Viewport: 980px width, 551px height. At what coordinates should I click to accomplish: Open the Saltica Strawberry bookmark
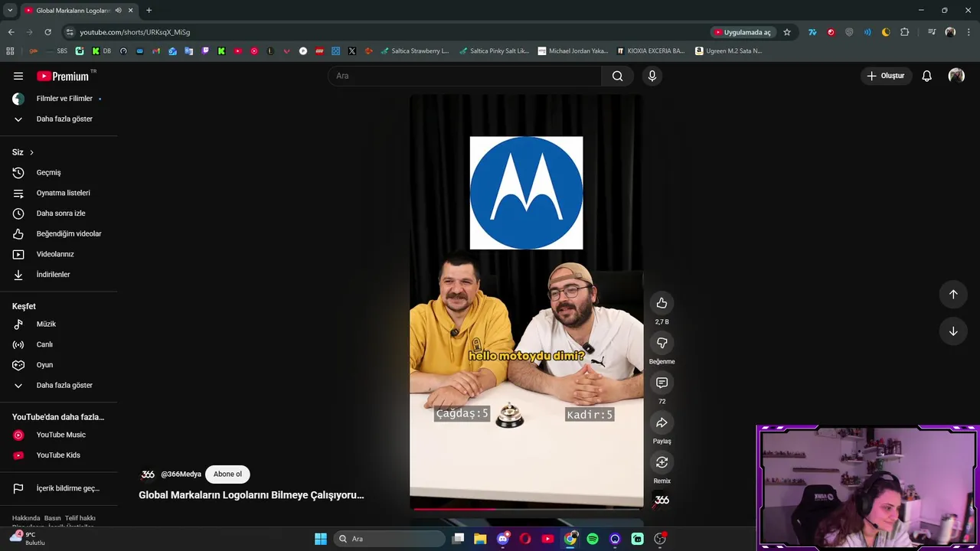[415, 51]
